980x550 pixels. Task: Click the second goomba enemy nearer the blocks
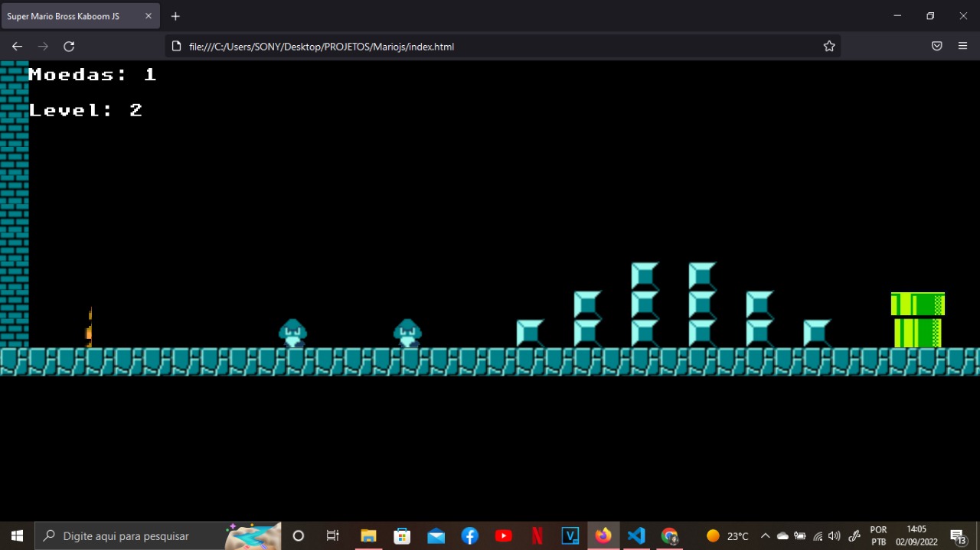[407, 334]
